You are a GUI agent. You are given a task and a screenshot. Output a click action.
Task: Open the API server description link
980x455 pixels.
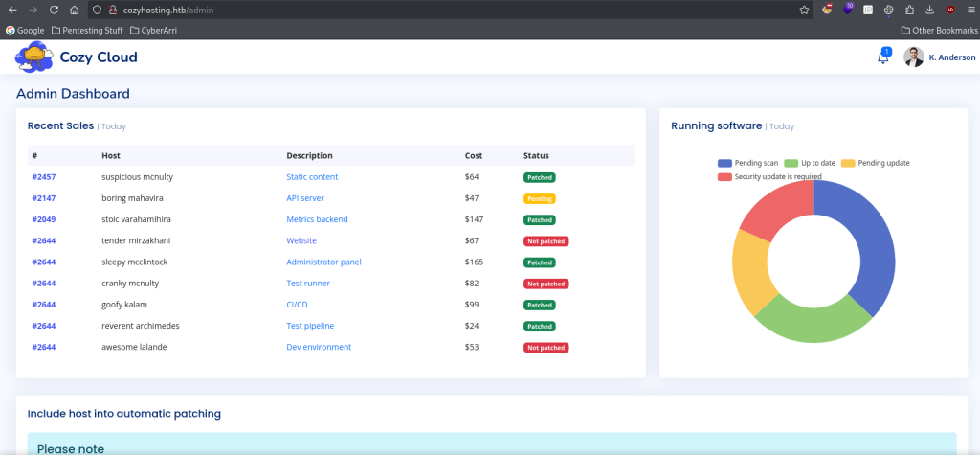[x=305, y=198]
